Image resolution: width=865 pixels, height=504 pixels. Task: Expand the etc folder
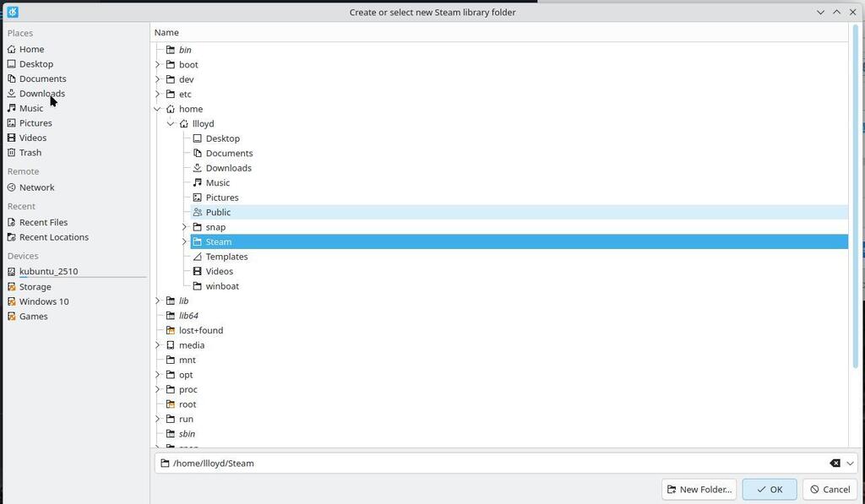(158, 95)
